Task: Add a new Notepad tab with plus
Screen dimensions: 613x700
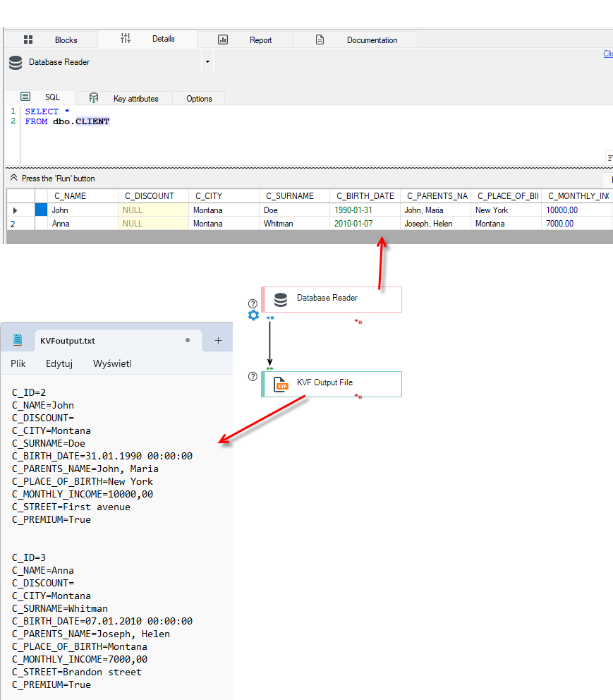Action: click(x=218, y=341)
